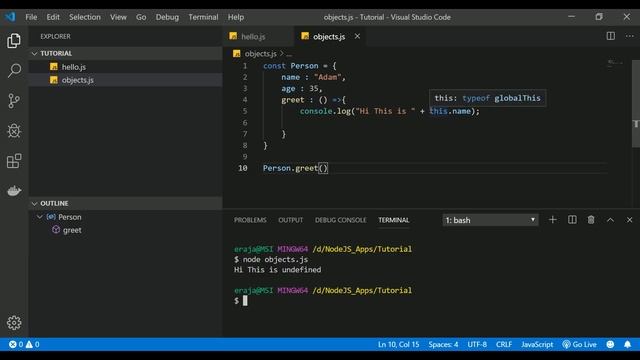
Task: Open editor More Actions ellipsis
Action: pos(630,36)
